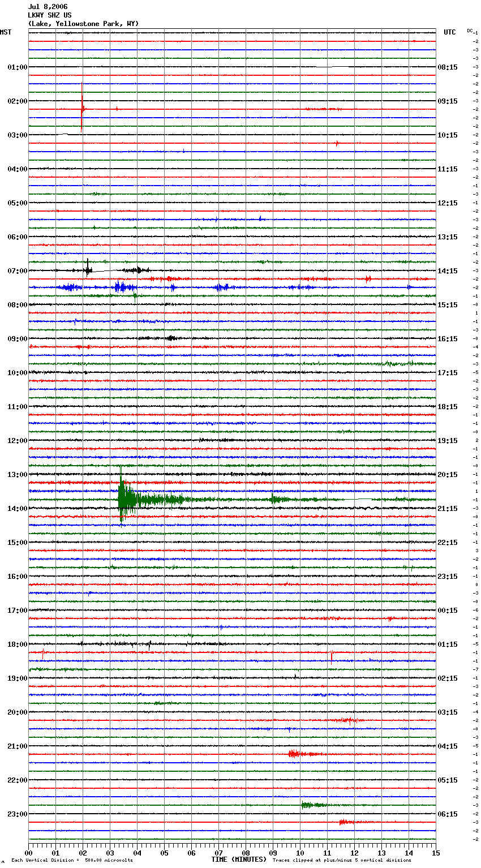Click minute tick '08' on the time axis
This screenshot has height=868, width=481.
[x=246, y=853]
